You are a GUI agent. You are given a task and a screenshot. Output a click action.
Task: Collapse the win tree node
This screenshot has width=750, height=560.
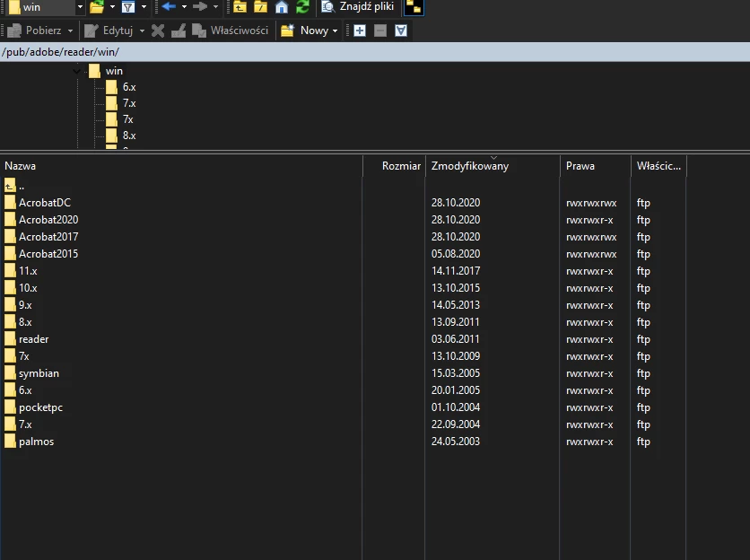point(76,71)
